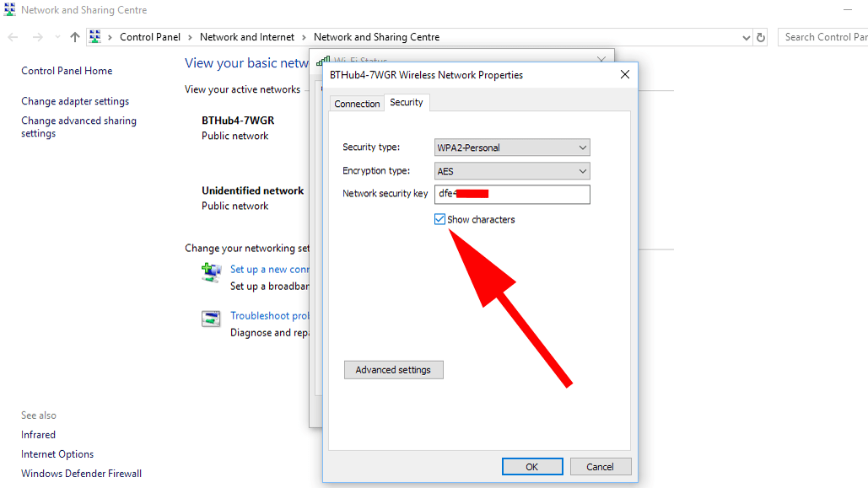Screen dimensions: 868x488
Task: Open Change advanced sharing settings
Action: click(78, 126)
